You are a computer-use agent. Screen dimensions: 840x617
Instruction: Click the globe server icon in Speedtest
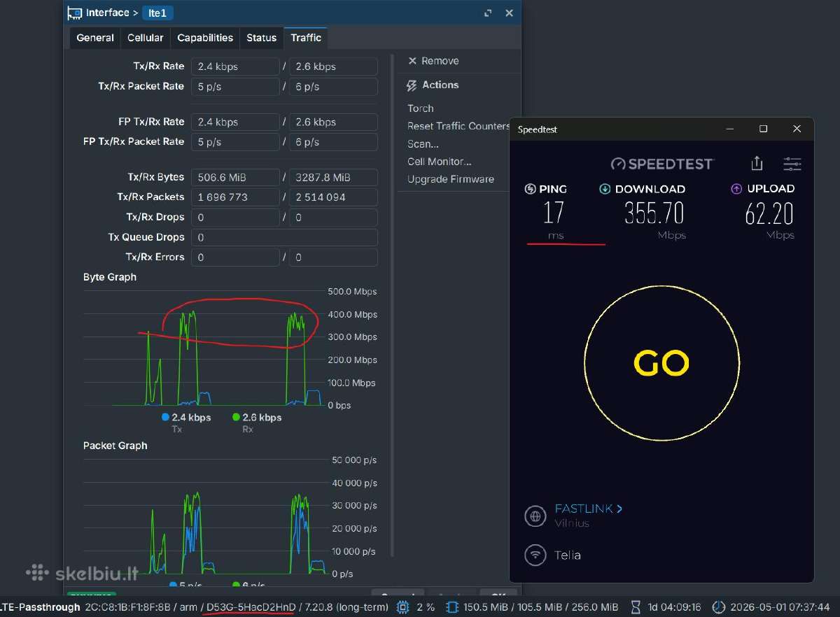pos(535,516)
